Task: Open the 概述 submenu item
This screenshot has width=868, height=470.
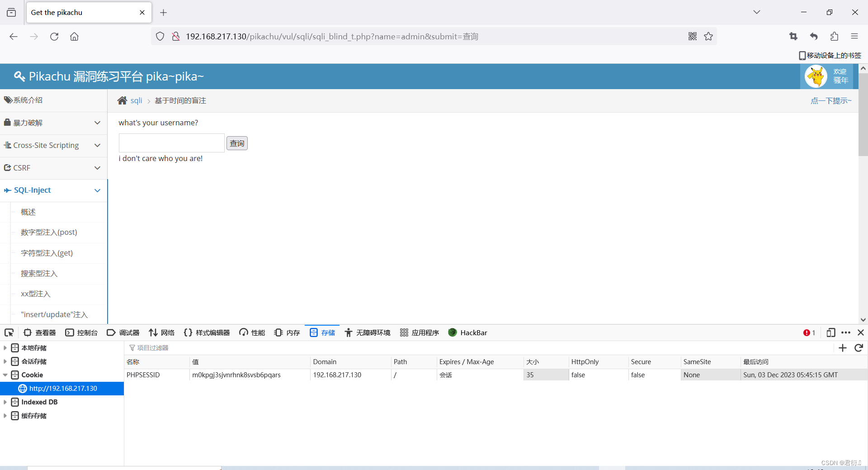Action: point(28,212)
